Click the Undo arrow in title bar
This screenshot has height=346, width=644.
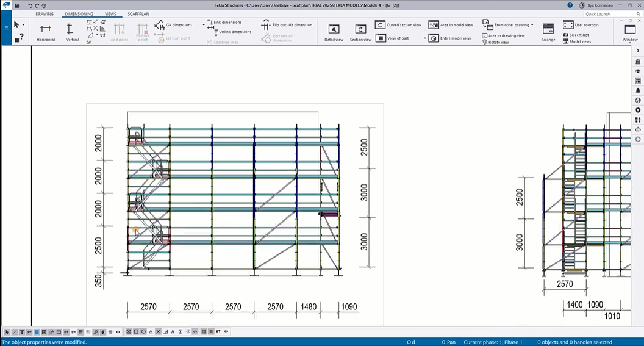click(x=30, y=5)
